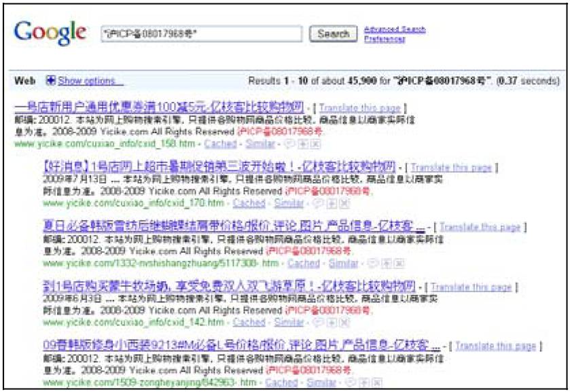
Task: Click the remove X icon for 1332-nvshishangzhuang result
Action: pos(399,264)
